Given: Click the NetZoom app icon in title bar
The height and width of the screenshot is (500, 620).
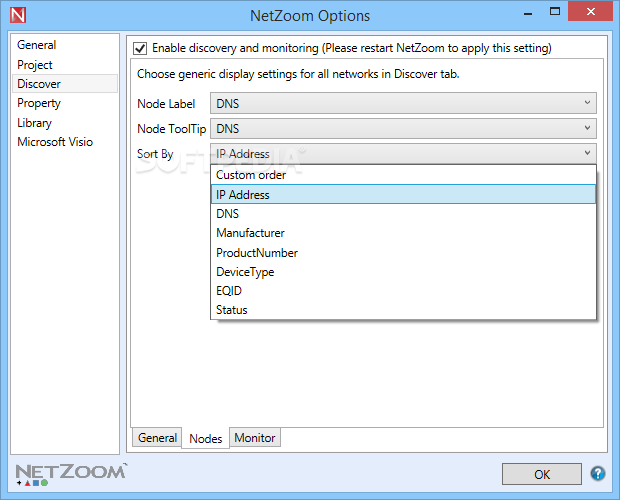Looking at the screenshot, I should [x=18, y=15].
